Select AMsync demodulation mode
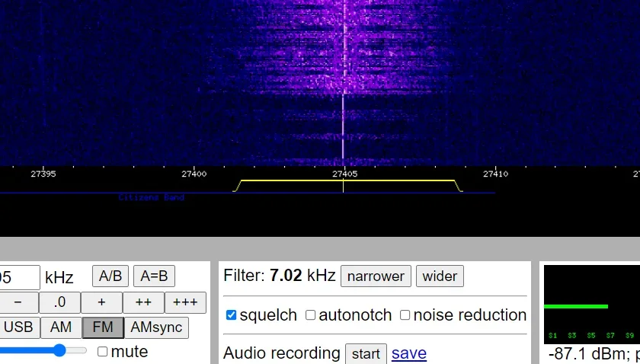 (156, 327)
